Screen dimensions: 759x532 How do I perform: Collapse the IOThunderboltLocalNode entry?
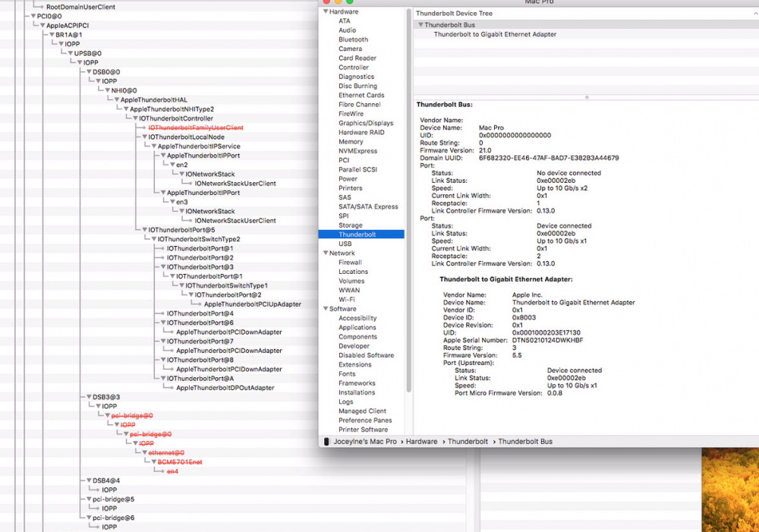(x=145, y=137)
